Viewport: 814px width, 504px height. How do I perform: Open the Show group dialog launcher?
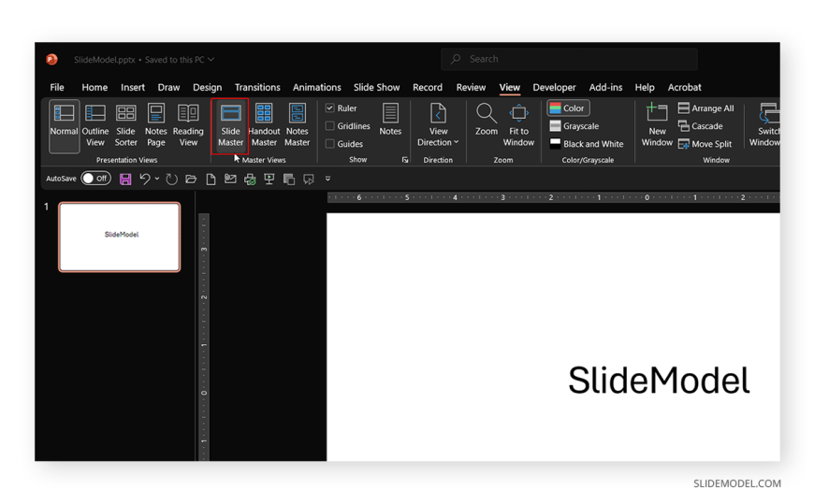405,160
